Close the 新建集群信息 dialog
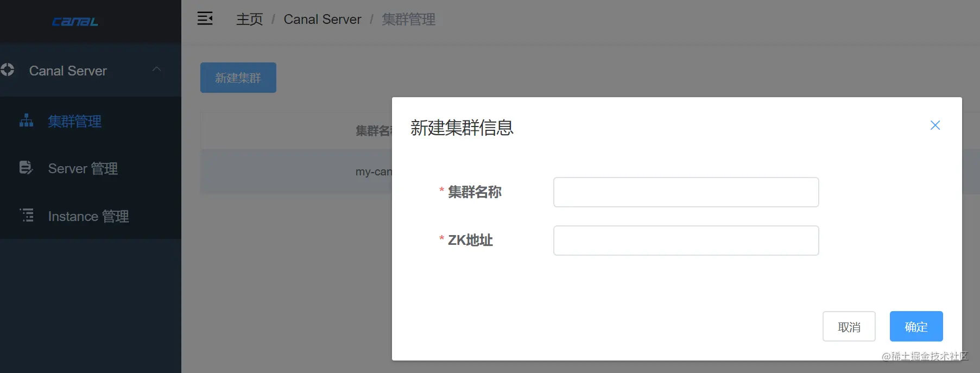980x373 pixels. tap(935, 125)
